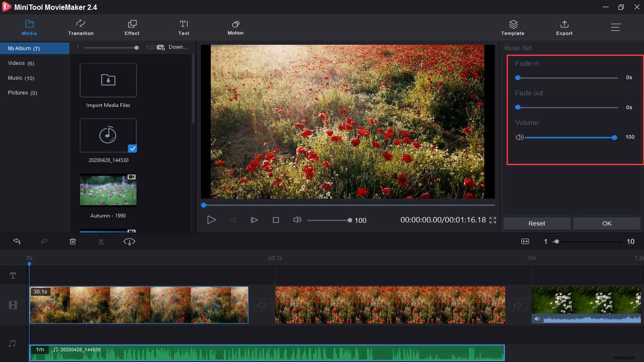Mute preview audio via speaker icon

(297, 220)
